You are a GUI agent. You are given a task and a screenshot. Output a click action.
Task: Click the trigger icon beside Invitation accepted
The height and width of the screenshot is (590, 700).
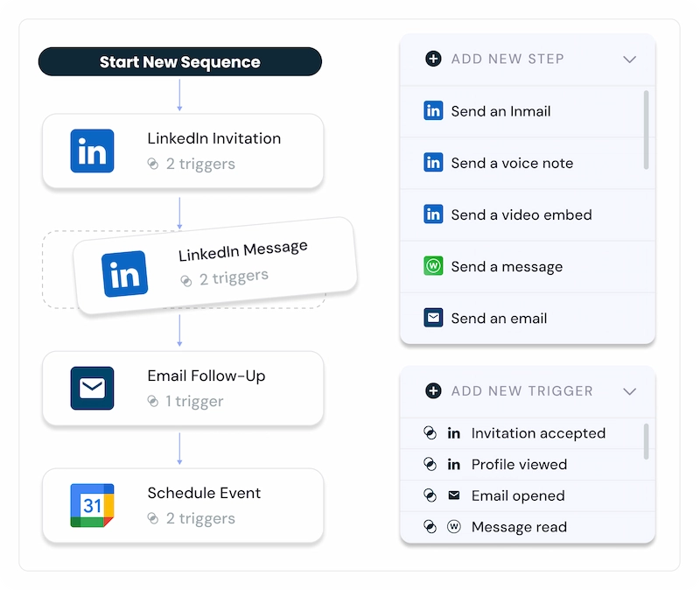(x=430, y=433)
